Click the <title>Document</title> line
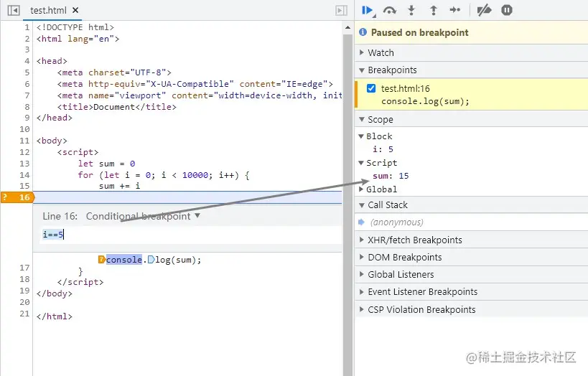 pyautogui.click(x=116, y=107)
